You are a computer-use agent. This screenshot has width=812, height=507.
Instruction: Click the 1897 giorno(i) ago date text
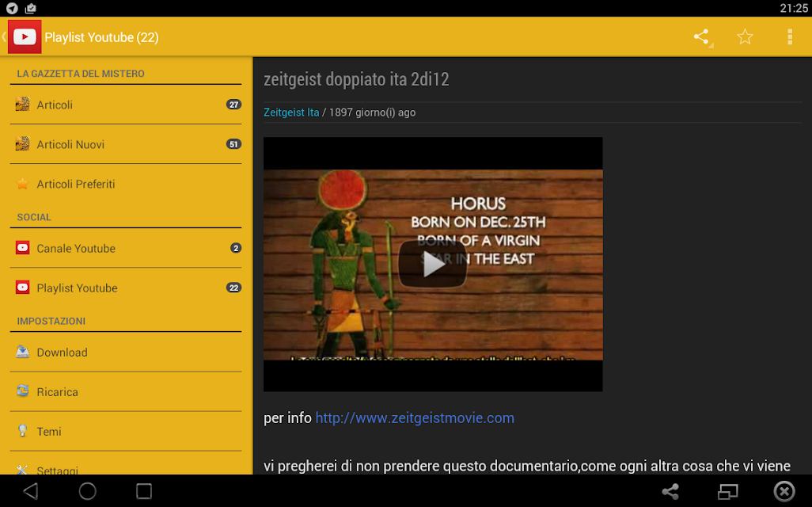pyautogui.click(x=372, y=112)
